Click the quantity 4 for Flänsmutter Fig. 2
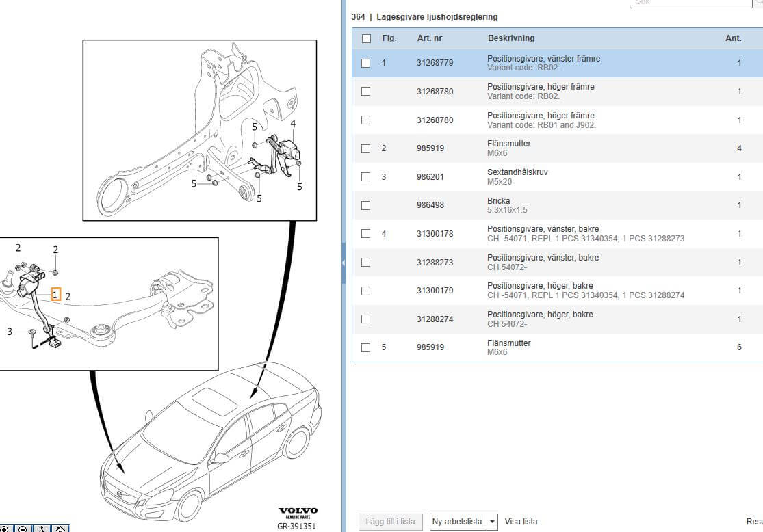Screen dimensions: 763x532 739,148
